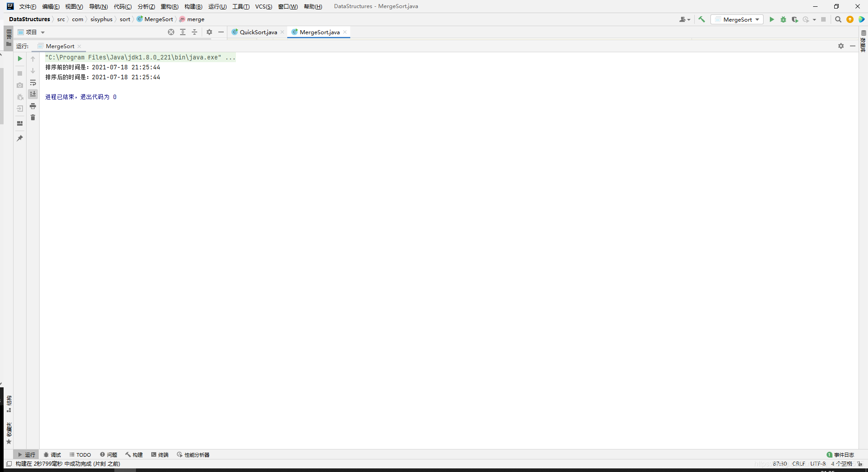Open the Database tool window stripe
868x472 pixels.
pyautogui.click(x=863, y=41)
